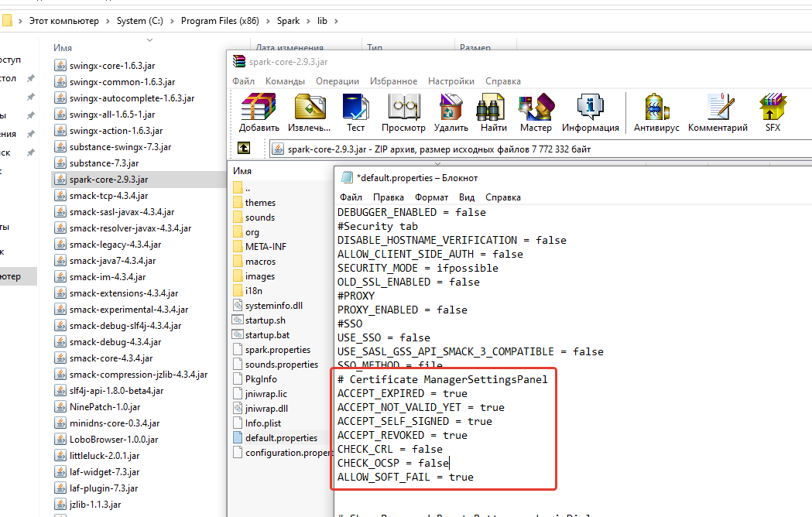Select the META-INF folder in the archive
The height and width of the screenshot is (517, 812).
click(266, 247)
